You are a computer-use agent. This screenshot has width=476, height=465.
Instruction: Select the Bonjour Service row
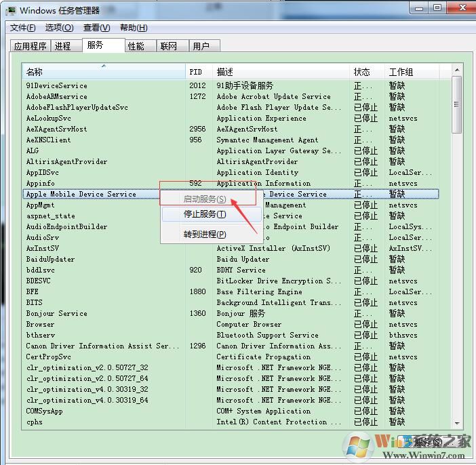coord(57,314)
